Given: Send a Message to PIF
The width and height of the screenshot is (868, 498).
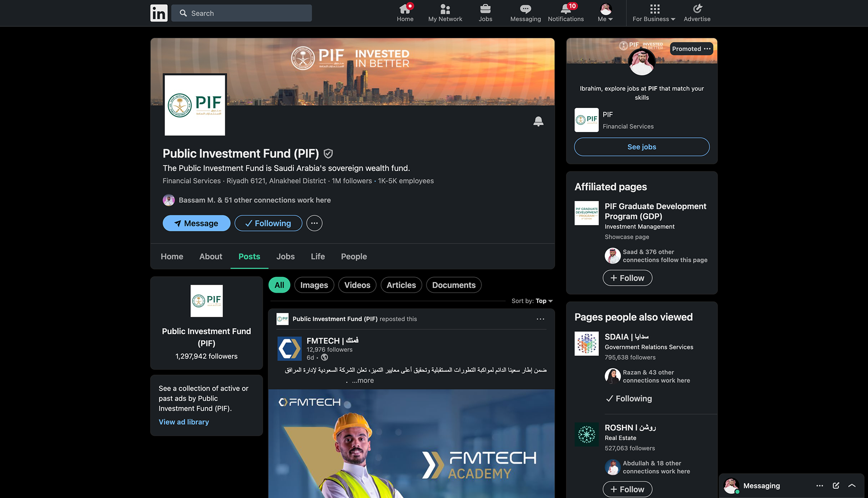Looking at the screenshot, I should (x=196, y=223).
